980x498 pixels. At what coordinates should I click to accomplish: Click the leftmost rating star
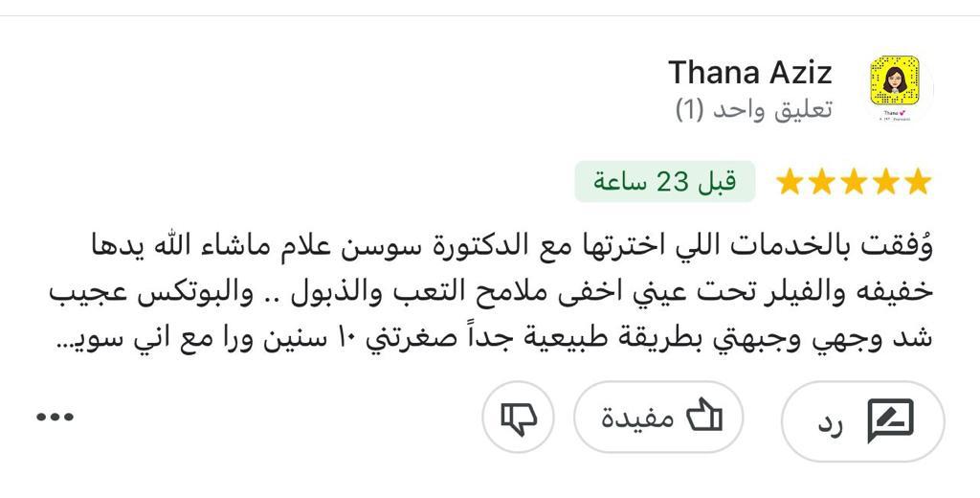tap(790, 182)
